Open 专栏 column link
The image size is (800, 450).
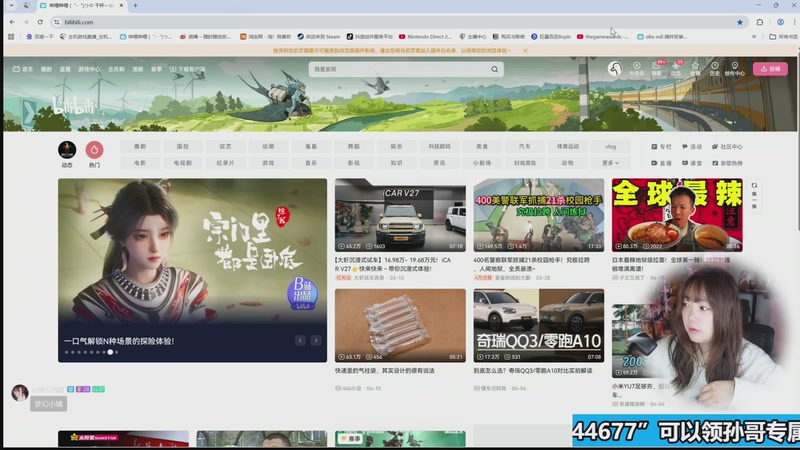click(x=662, y=146)
